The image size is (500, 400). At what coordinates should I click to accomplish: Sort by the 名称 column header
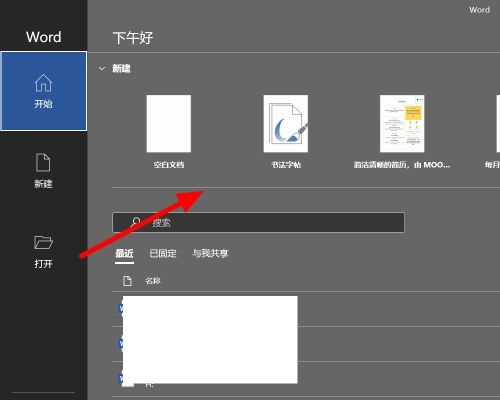153,281
